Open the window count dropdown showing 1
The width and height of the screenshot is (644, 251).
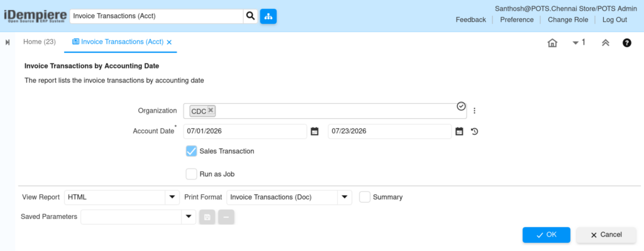(x=579, y=42)
